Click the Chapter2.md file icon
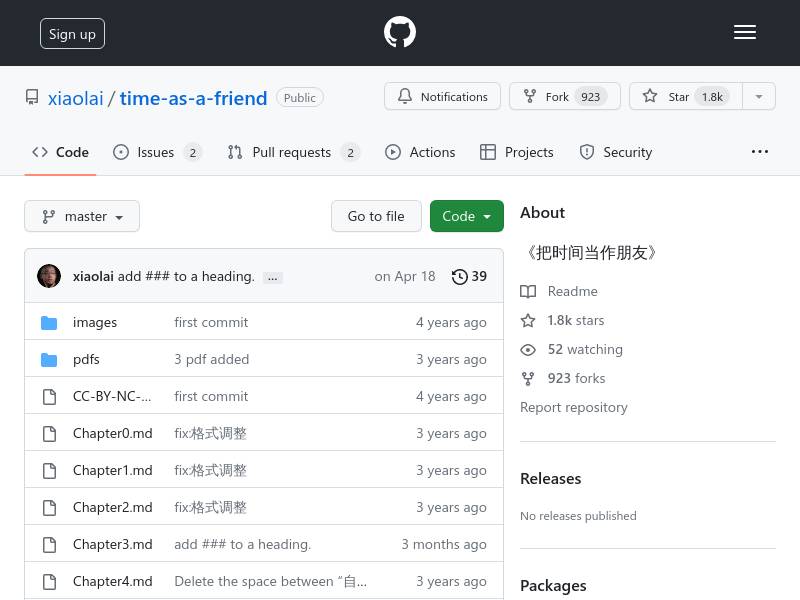 click(49, 508)
